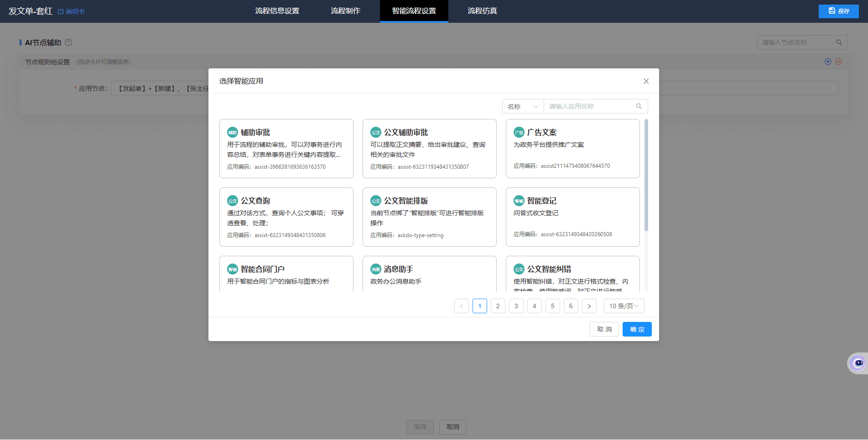Click the node name search icon
Image resolution: width=868 pixels, height=440 pixels.
839,42
